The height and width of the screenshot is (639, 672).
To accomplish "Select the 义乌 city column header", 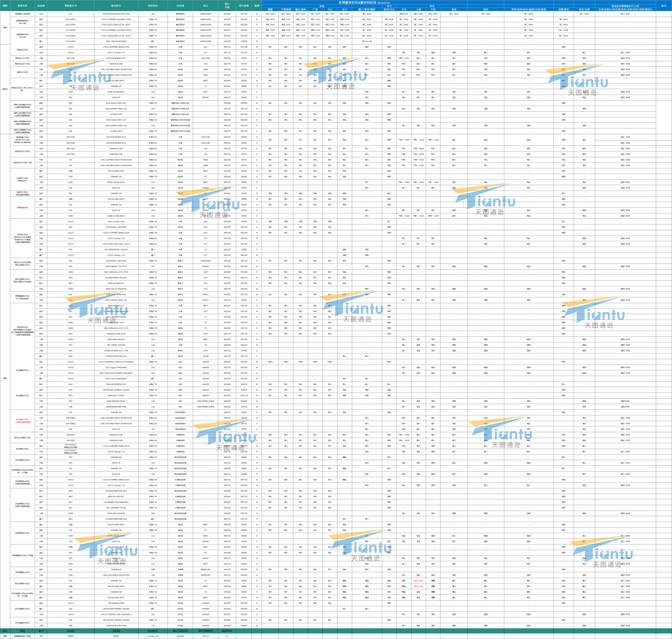I will click(404, 9).
